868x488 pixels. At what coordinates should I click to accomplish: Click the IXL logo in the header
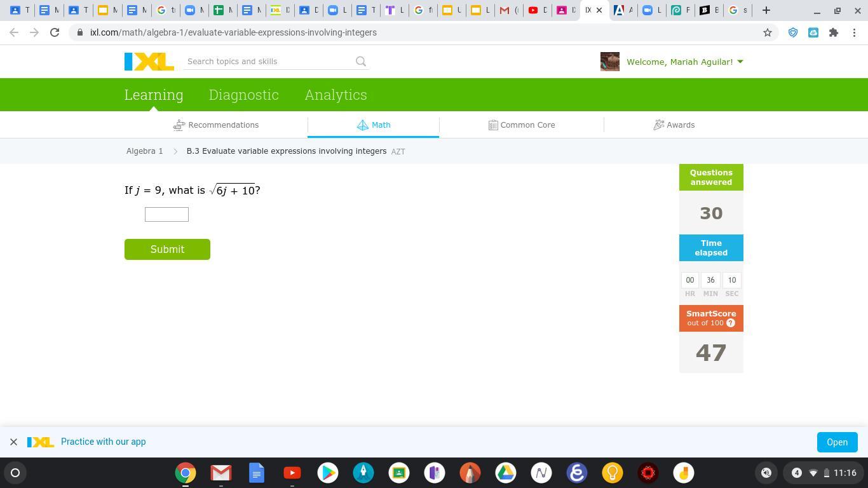pos(149,62)
